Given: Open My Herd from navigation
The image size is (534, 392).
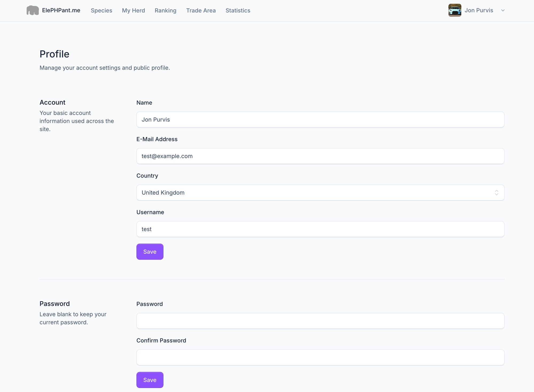Looking at the screenshot, I should [133, 10].
